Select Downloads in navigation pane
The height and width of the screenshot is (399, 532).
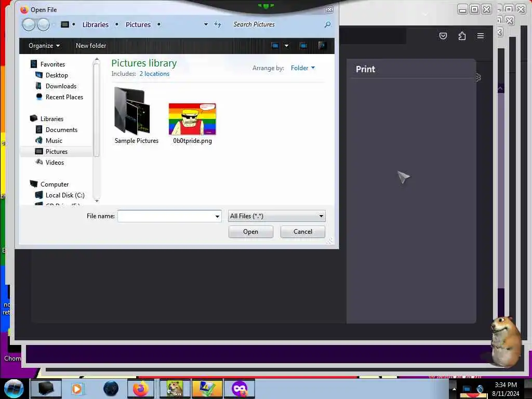pos(61,86)
